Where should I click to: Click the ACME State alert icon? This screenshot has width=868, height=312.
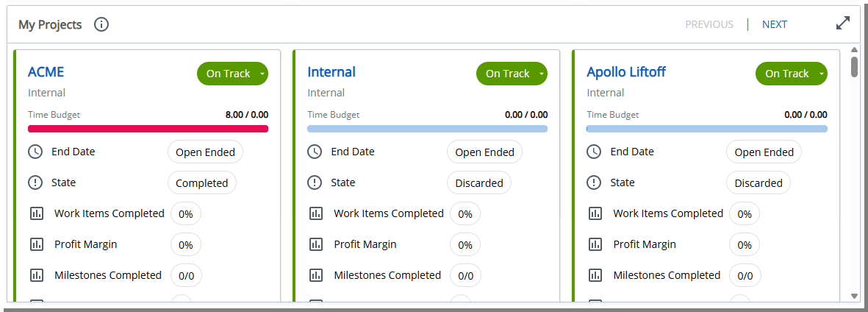click(x=36, y=182)
